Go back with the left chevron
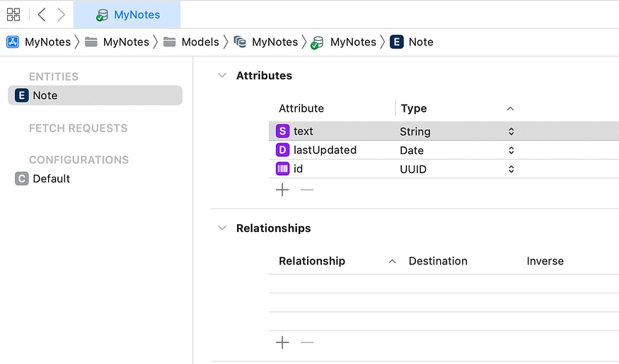 (42, 14)
